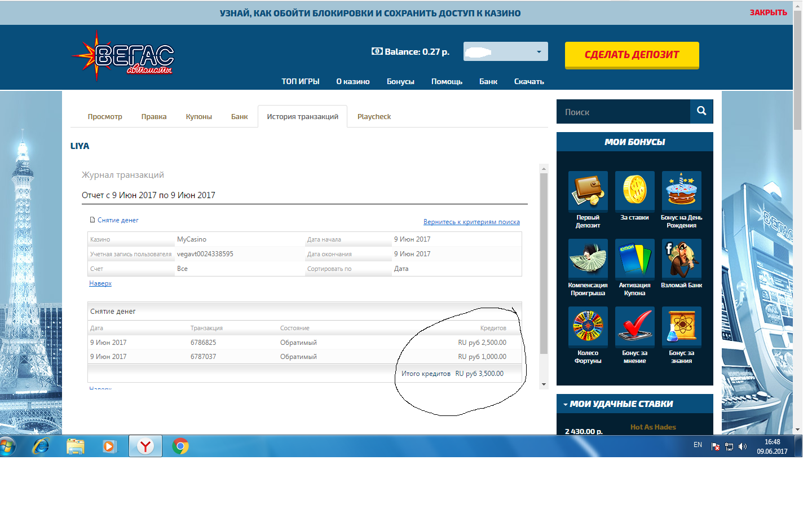Viewport: 812px width, 508px height.
Task: Switch to the Правка tab
Action: click(x=154, y=116)
